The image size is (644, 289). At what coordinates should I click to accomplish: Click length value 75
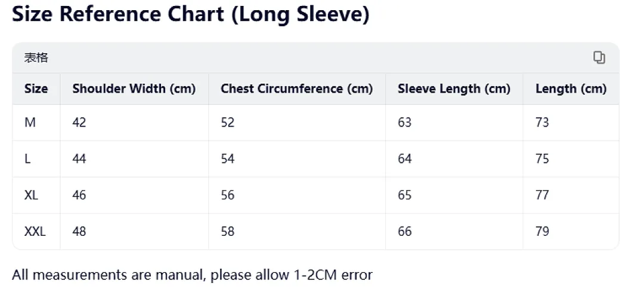point(542,159)
